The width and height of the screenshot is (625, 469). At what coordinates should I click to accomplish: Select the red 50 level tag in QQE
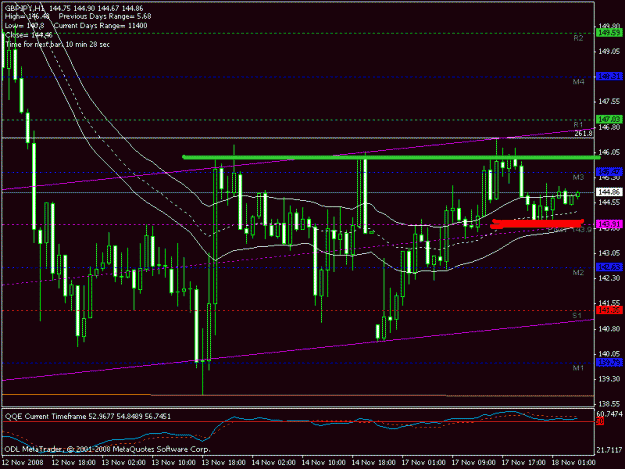pos(600,421)
